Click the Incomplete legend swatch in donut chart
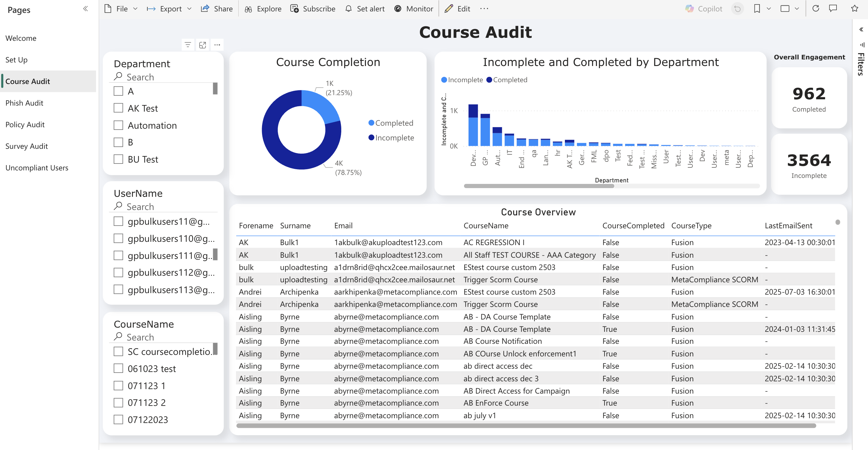Screen dimensions: 868x450 [371, 137]
